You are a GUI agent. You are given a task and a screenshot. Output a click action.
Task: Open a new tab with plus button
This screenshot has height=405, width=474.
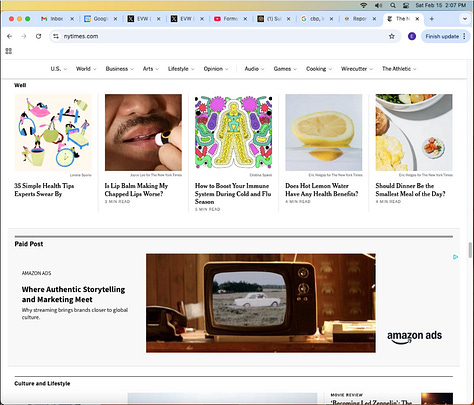[432, 19]
